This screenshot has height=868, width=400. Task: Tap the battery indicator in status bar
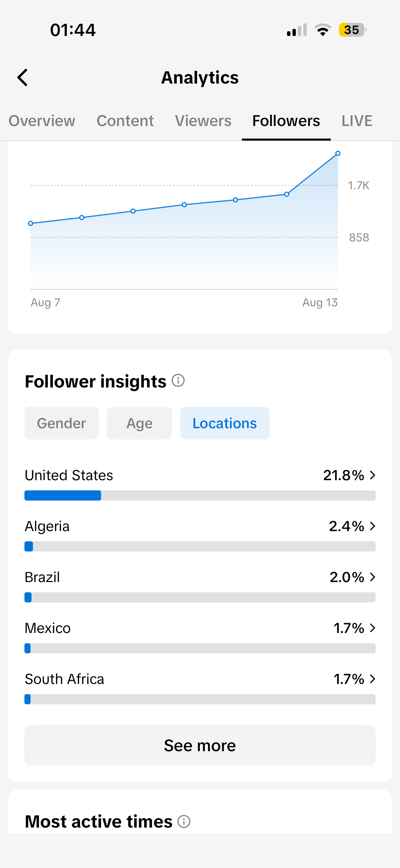pyautogui.click(x=353, y=30)
